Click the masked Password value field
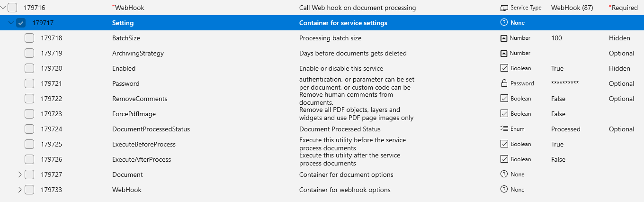The image size is (644, 202). pyautogui.click(x=565, y=83)
